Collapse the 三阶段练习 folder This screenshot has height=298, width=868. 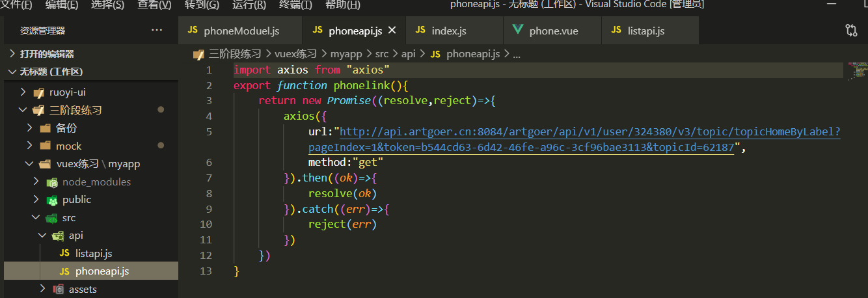point(23,110)
